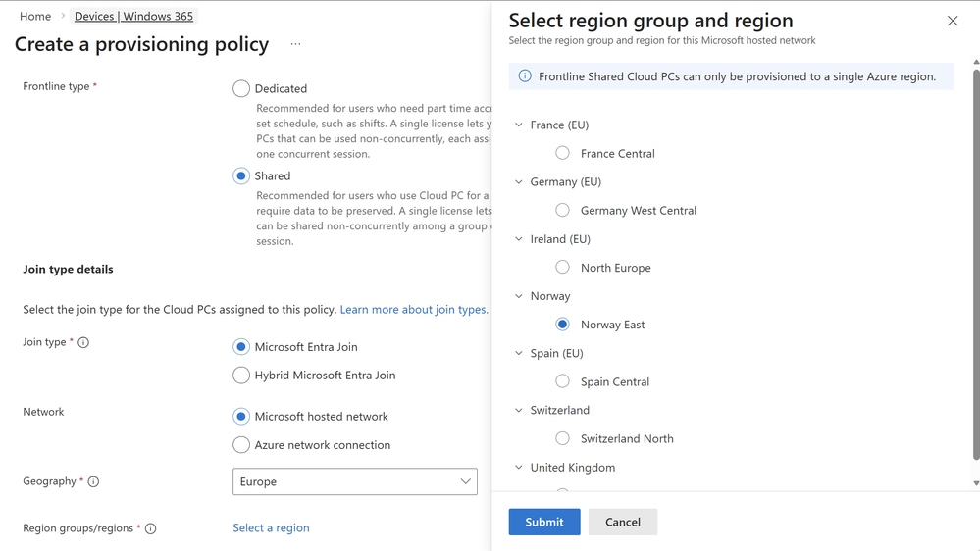Close the region selection panel
This screenshot has width=980, height=551.
953,21
